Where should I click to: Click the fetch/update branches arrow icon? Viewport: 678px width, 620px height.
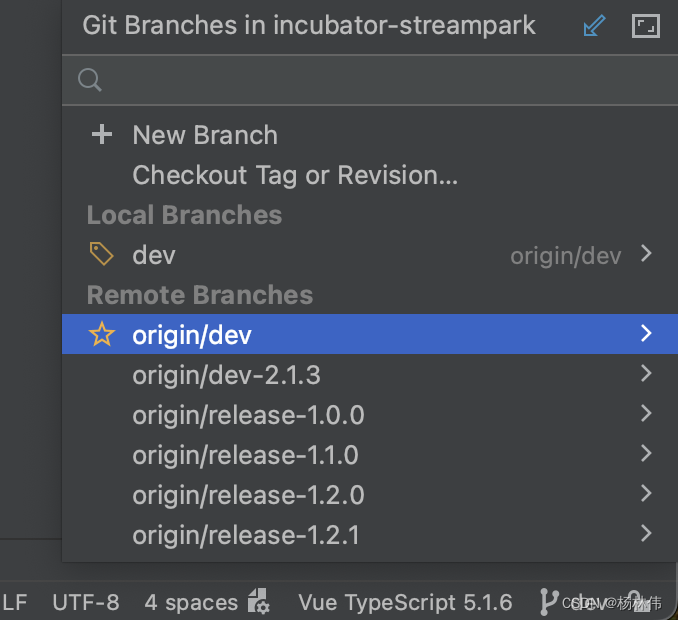click(594, 26)
